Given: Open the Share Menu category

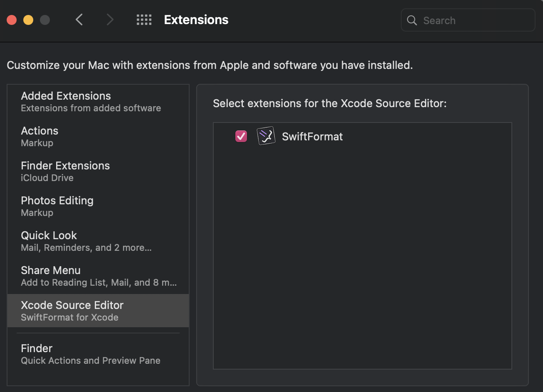Looking at the screenshot, I should tap(98, 276).
